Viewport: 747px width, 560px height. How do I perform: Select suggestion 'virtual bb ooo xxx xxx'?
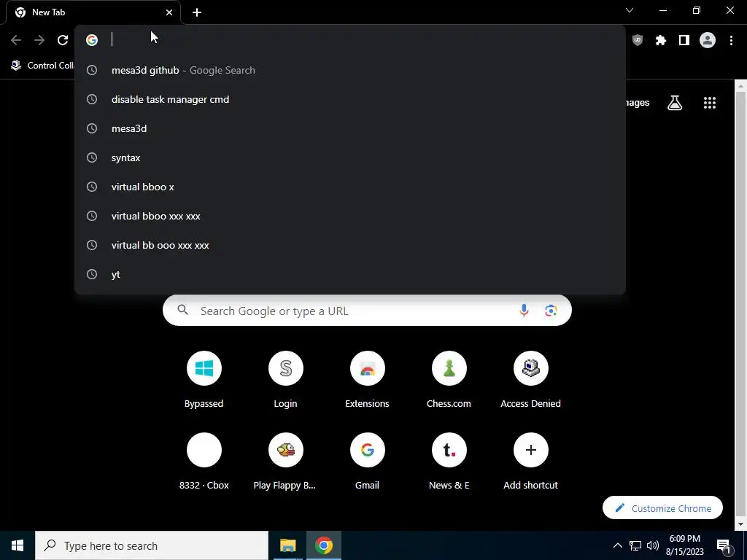[x=350, y=245]
